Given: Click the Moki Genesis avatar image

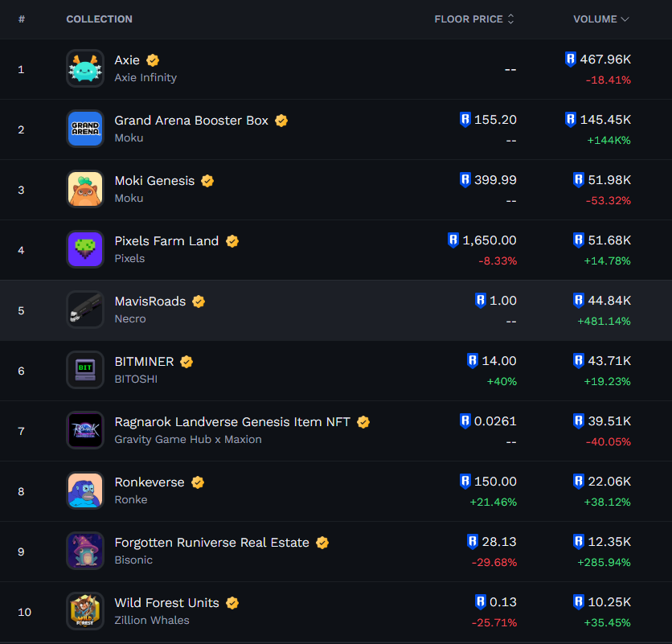Looking at the screenshot, I should pos(85,189).
